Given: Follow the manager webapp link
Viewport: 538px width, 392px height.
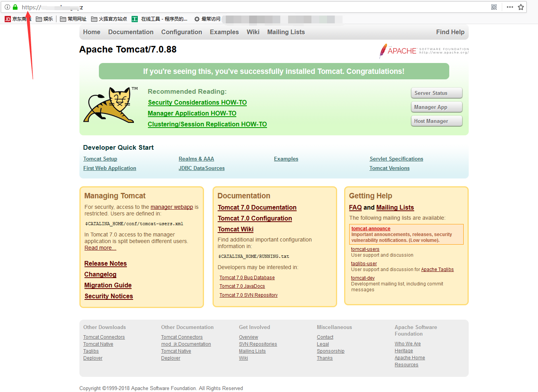Looking at the screenshot, I should click(x=172, y=207).
